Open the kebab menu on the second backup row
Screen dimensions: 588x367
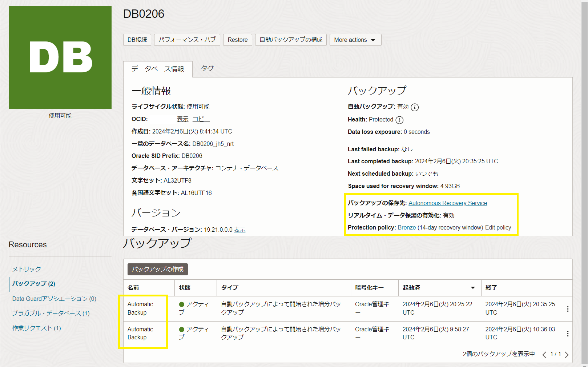pyautogui.click(x=568, y=334)
